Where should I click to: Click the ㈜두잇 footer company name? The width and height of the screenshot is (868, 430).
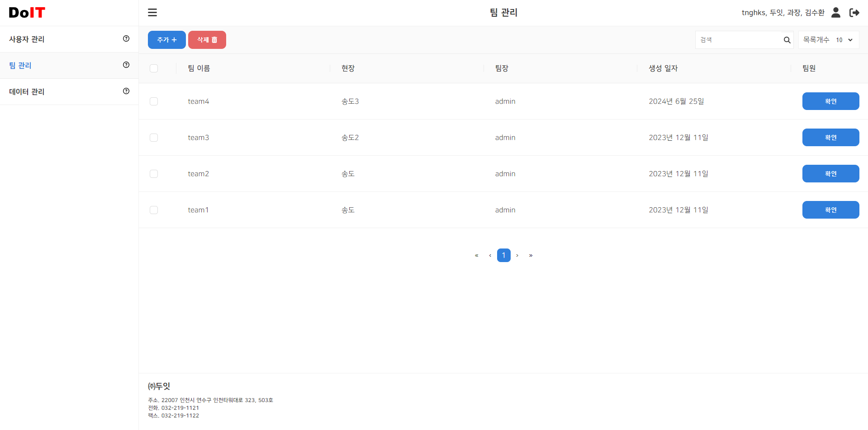159,386
